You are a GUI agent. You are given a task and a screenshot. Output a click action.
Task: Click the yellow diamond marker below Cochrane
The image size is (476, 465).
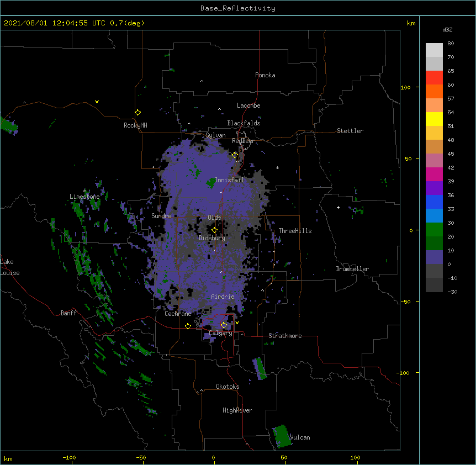188,326
